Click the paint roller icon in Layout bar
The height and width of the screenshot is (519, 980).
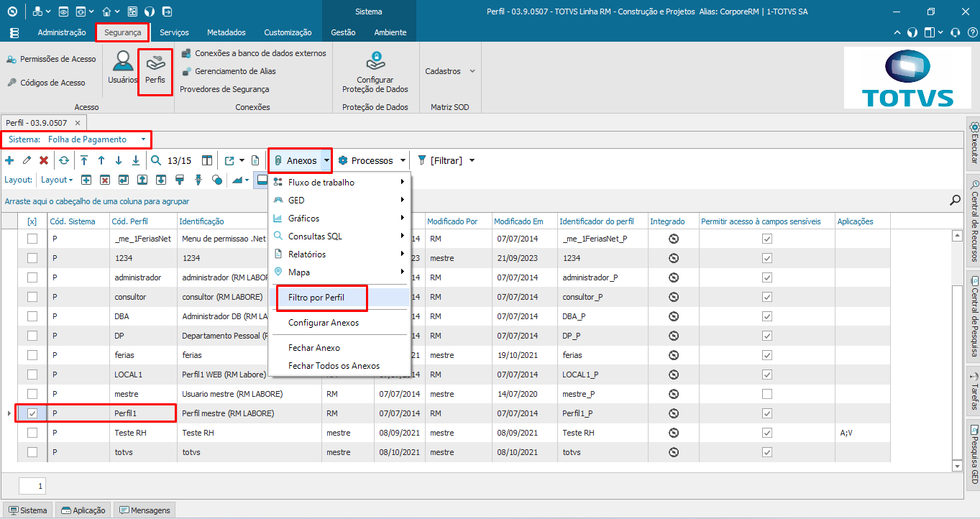[180, 180]
